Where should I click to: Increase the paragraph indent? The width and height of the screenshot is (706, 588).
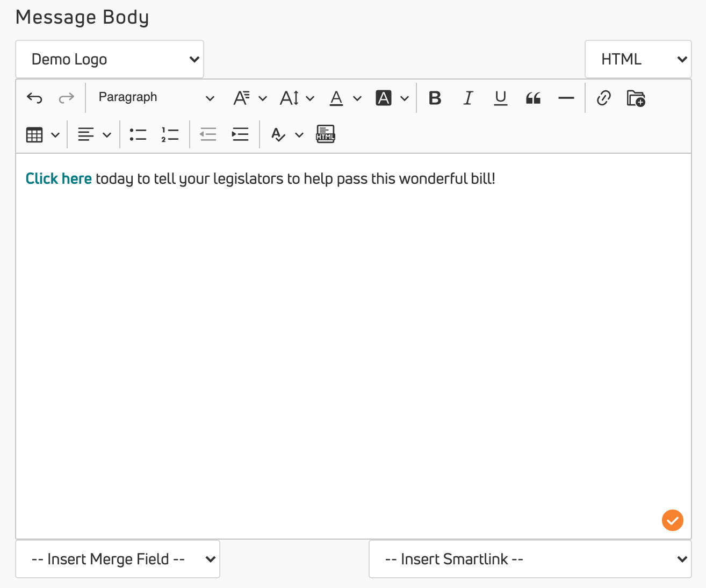[240, 134]
